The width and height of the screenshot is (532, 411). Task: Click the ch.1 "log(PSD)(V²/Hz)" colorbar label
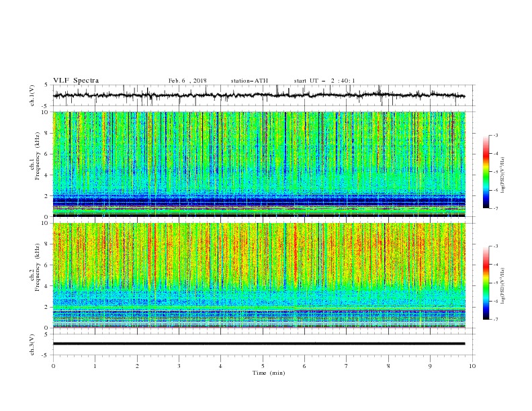click(503, 175)
